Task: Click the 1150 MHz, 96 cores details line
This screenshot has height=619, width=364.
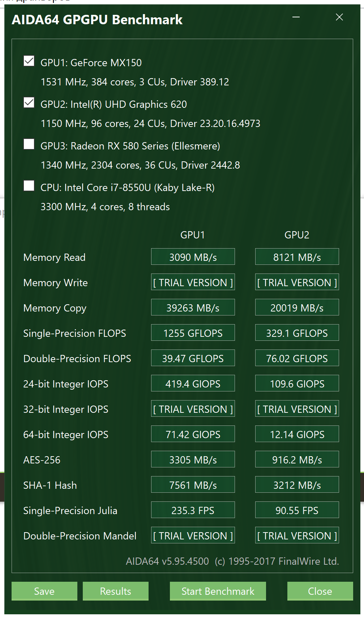Action: 150,123
